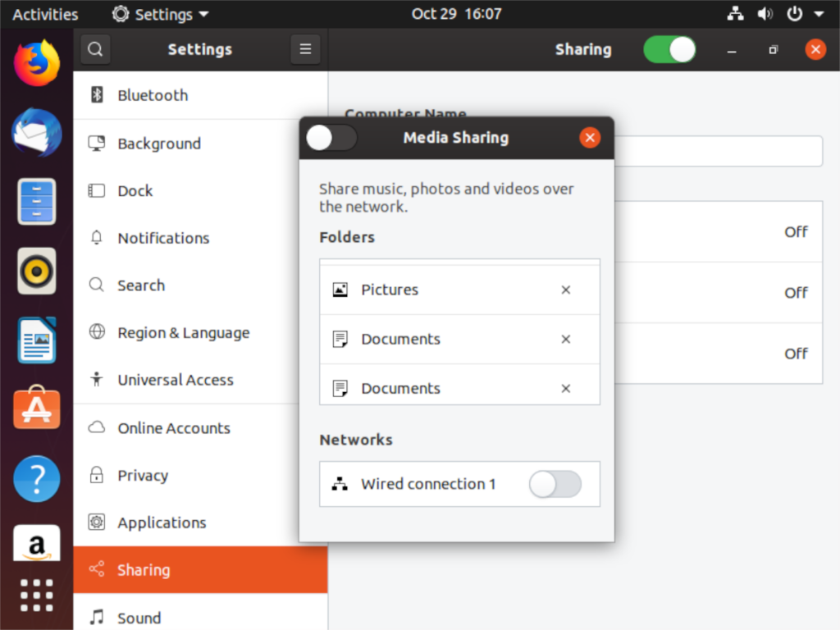Open Sound settings
Viewport: 840px width, 630px height.
coord(139,617)
